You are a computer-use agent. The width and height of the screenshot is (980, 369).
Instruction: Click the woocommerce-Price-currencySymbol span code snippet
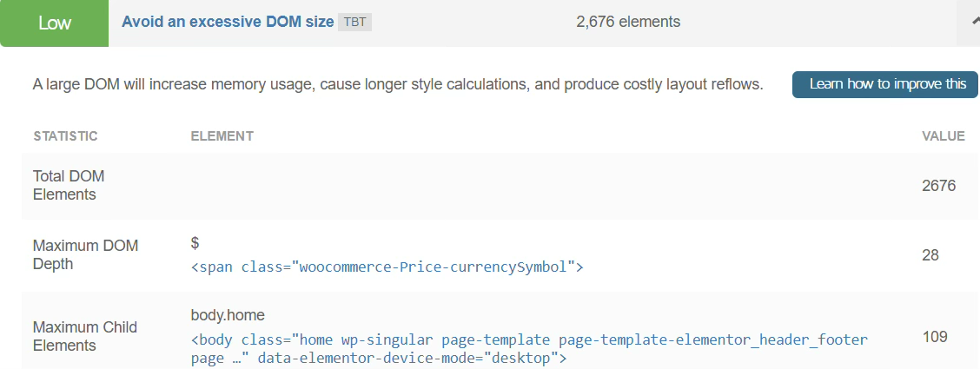[387, 267]
